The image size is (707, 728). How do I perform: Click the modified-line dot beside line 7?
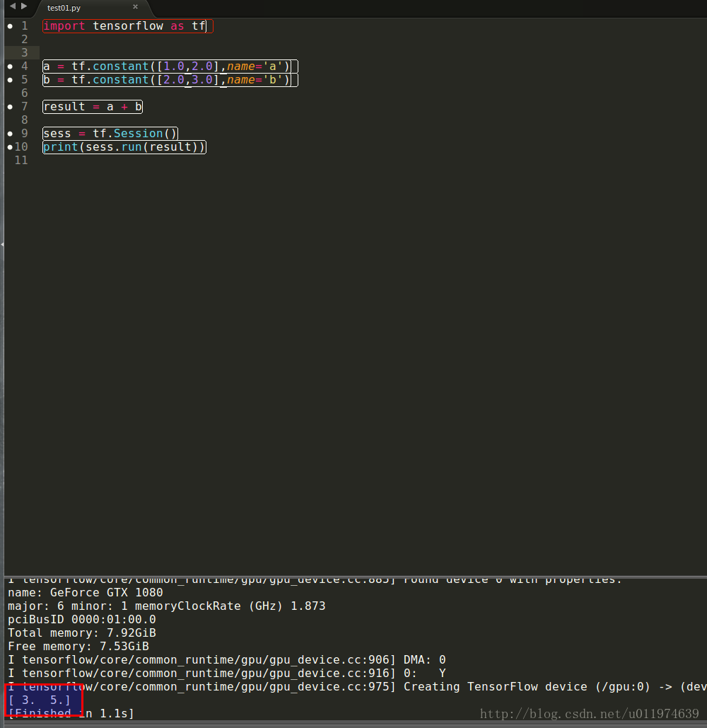coord(10,107)
